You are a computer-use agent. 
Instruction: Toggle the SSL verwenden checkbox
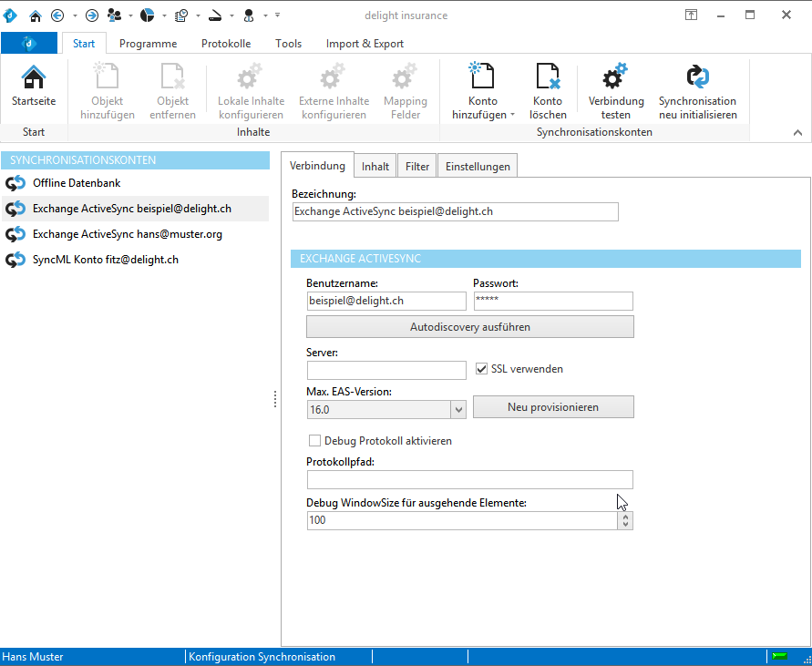tap(481, 369)
